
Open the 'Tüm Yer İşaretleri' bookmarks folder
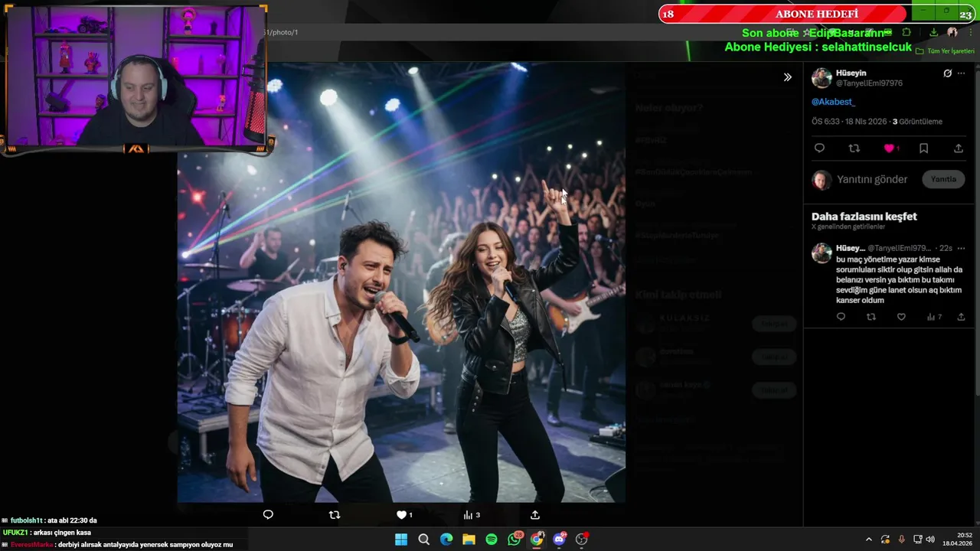(945, 51)
